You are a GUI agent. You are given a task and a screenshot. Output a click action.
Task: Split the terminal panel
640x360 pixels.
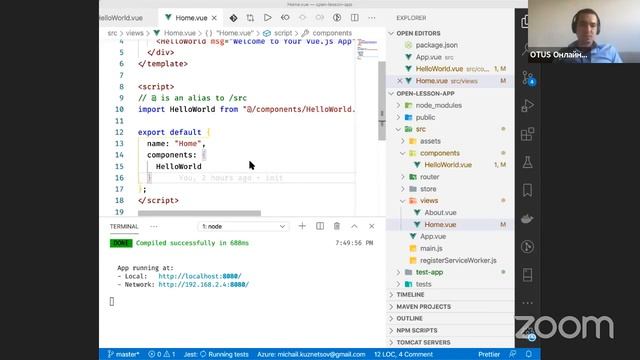click(320, 226)
